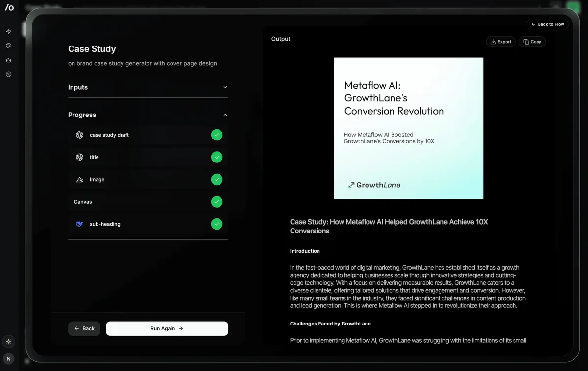Click Run Again to rerun flow

point(167,328)
